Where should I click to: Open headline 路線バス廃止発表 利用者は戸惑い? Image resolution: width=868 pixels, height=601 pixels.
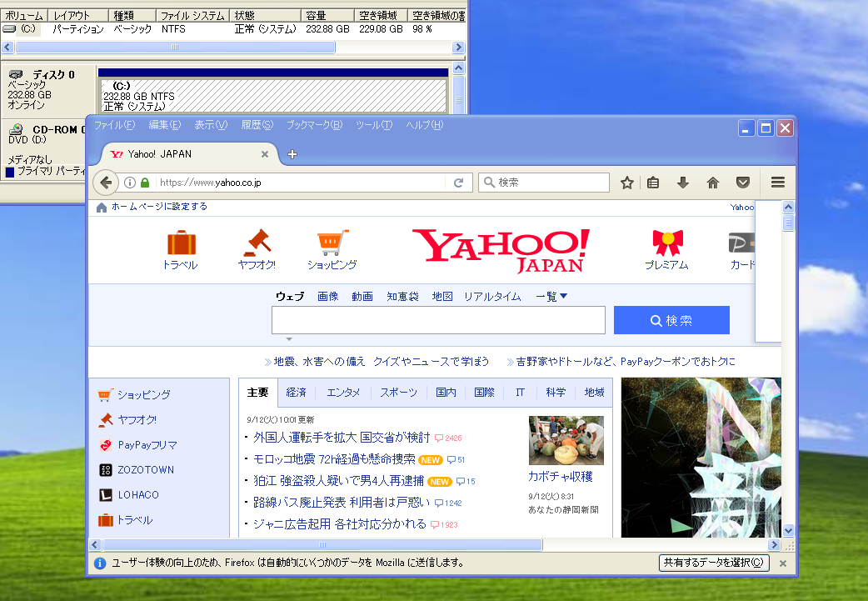click(342, 503)
